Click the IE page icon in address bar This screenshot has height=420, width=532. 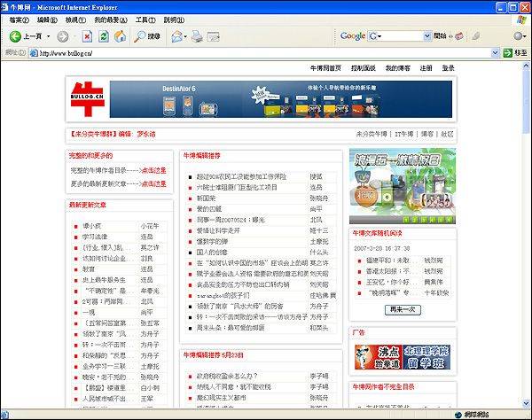pyautogui.click(x=34, y=53)
